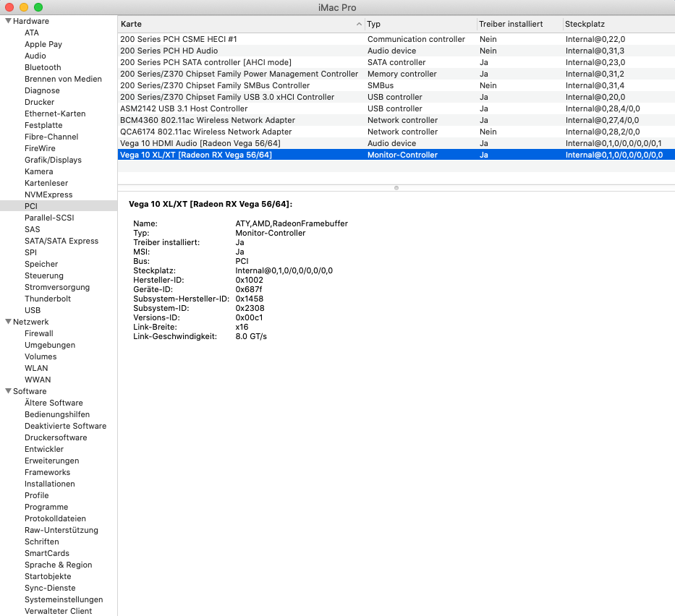The height and width of the screenshot is (616, 675).
Task: Select Kamera in the sidebar
Action: tap(38, 171)
